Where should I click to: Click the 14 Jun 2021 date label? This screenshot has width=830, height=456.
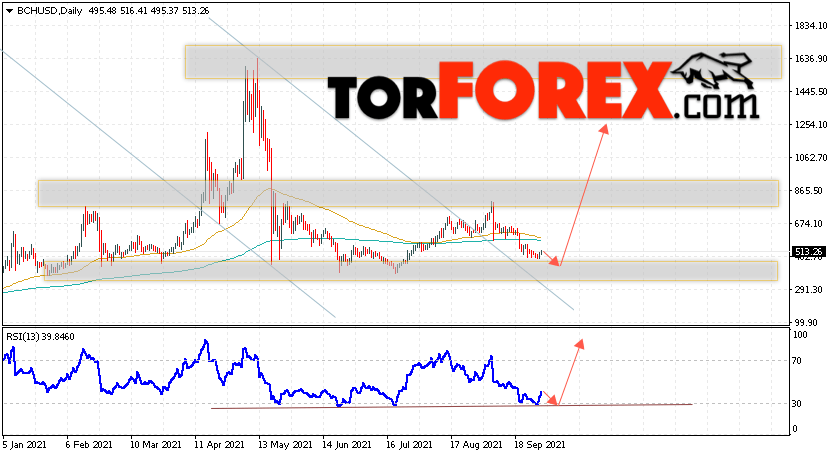[348, 445]
